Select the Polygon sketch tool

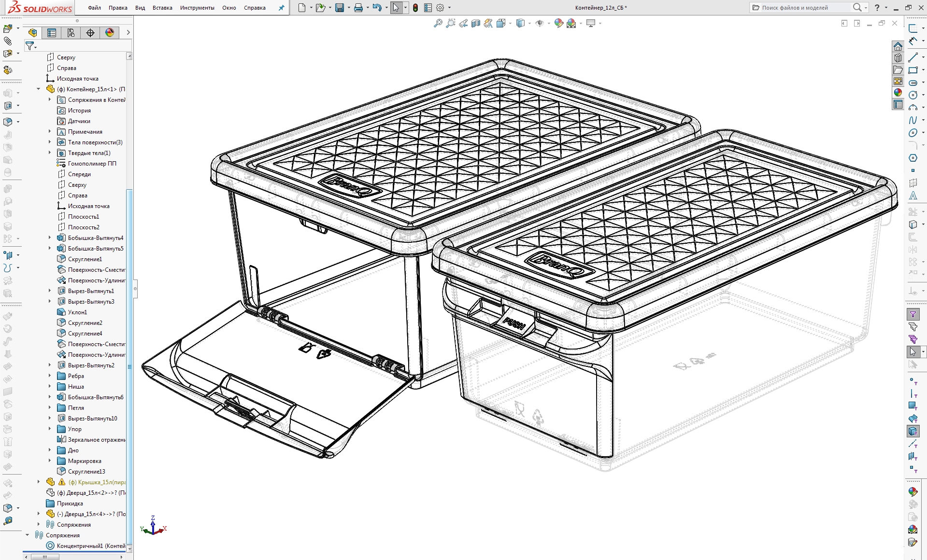pos(913,158)
